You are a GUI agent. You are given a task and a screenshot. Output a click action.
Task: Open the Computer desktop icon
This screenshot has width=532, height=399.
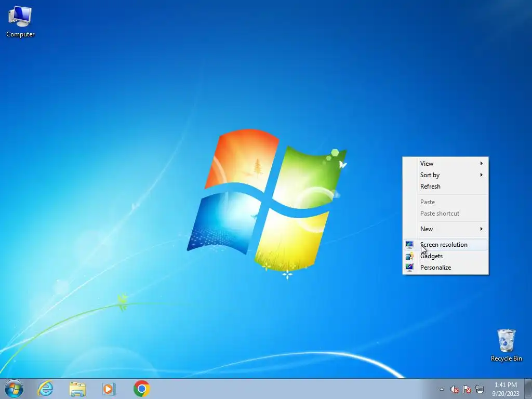tap(20, 22)
